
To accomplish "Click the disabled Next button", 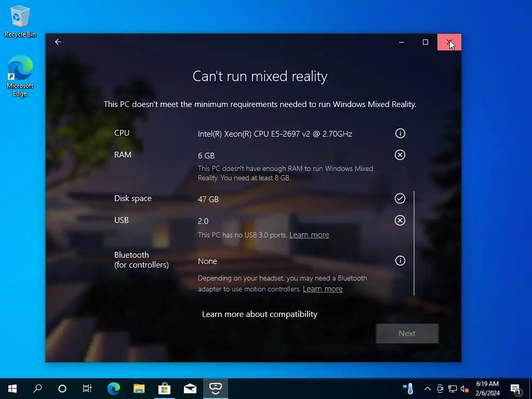I will (x=407, y=334).
